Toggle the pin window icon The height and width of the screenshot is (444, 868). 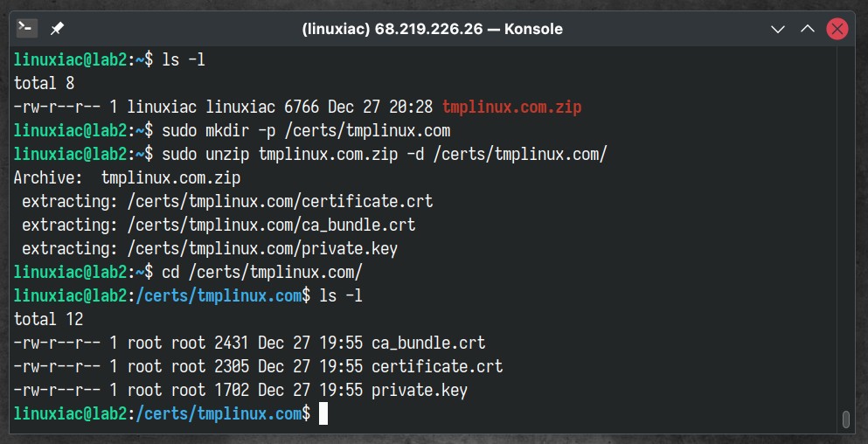coord(57,29)
